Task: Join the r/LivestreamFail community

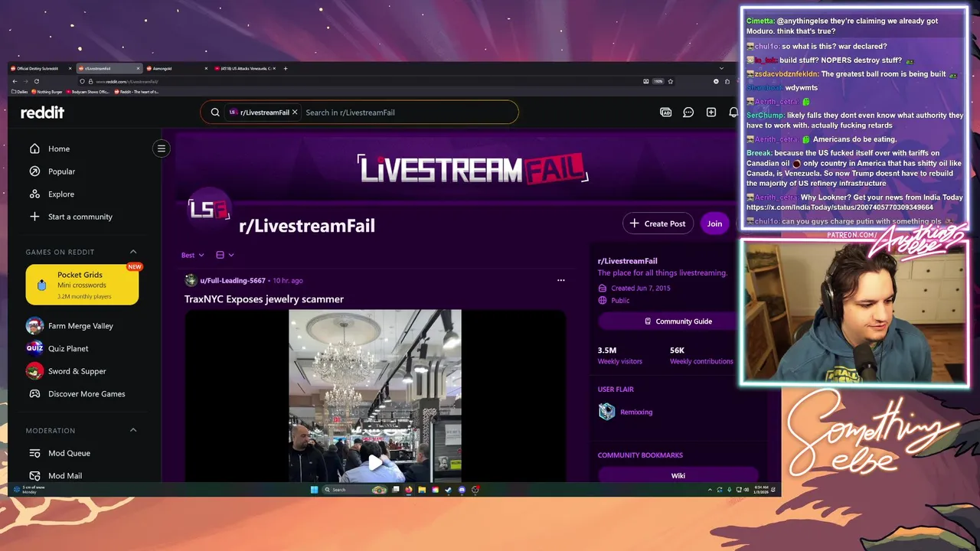Action: (714, 223)
